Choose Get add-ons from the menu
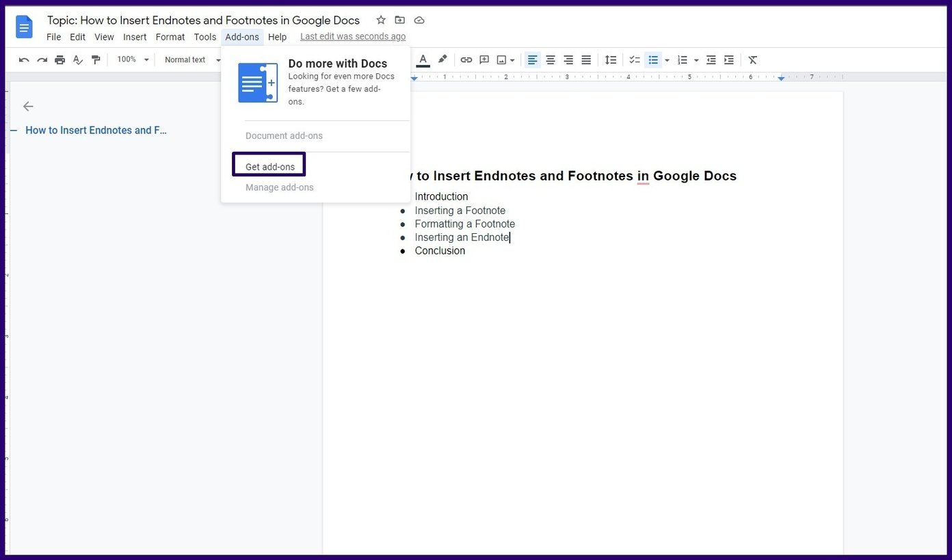Viewport: 952px width, 560px height. click(x=270, y=167)
